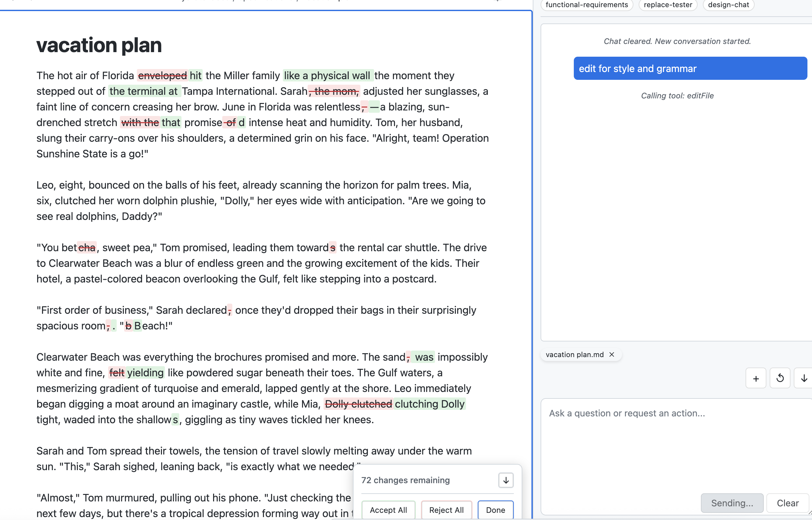812x520 pixels.
Task: Click the edit for style and grammar message
Action: point(690,68)
